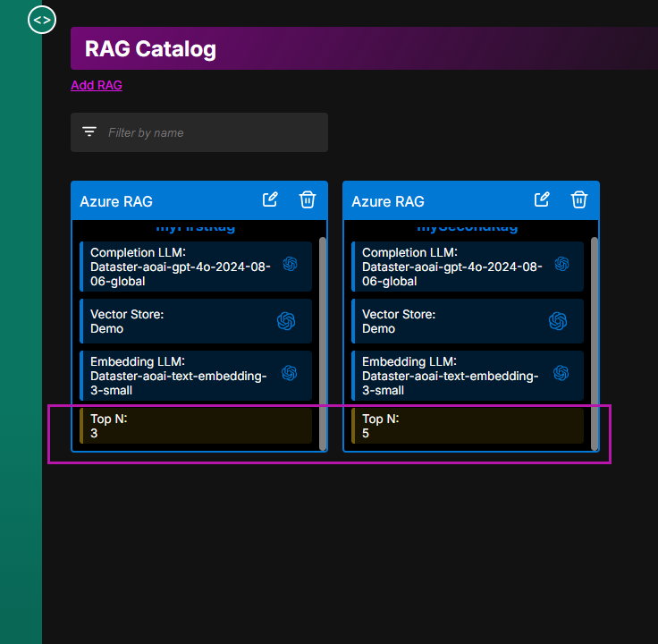Click OpenAI icon beside first card's Completion LLM

pyautogui.click(x=290, y=264)
